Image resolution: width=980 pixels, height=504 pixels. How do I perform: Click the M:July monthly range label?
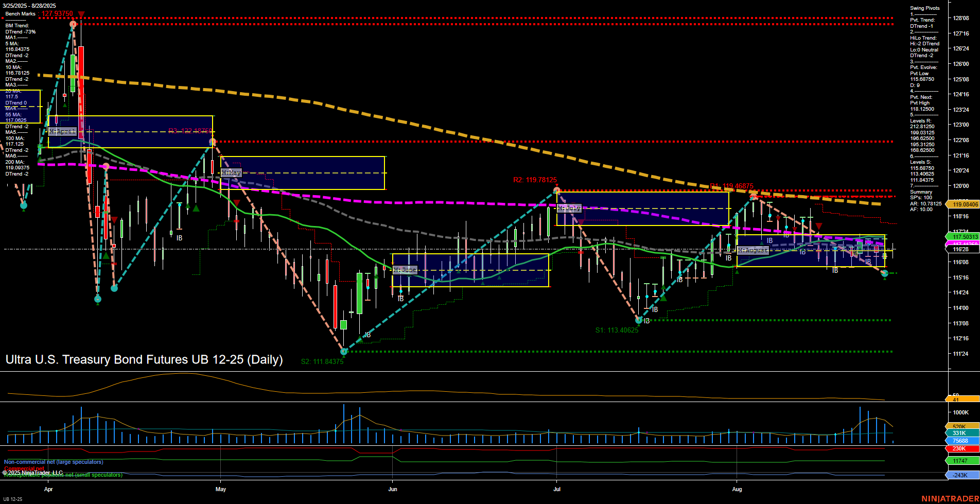[x=569, y=208]
